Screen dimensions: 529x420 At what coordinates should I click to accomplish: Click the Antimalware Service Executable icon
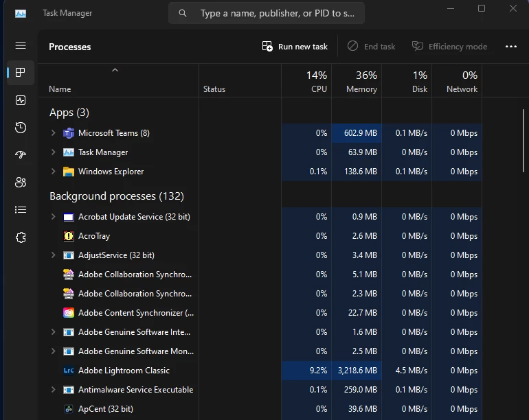(69, 390)
